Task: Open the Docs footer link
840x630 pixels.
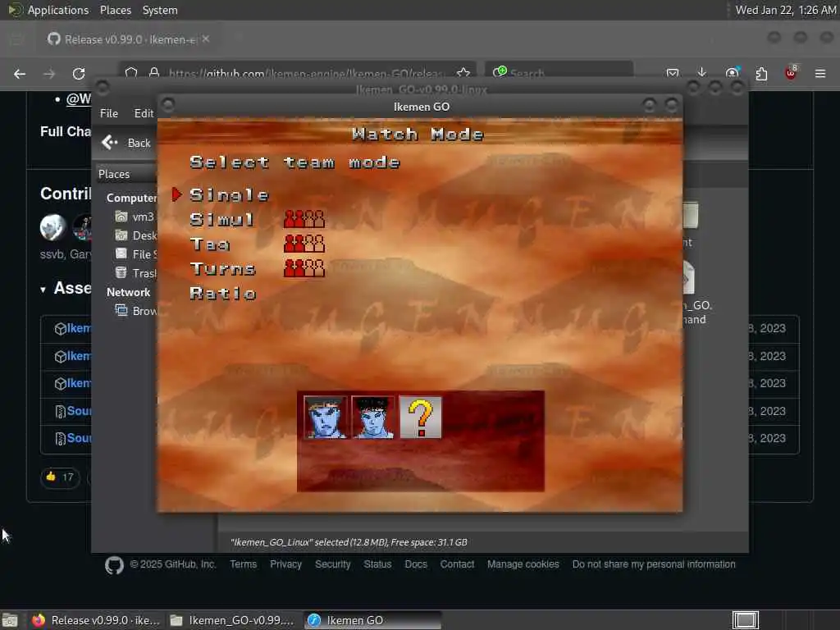Action: (x=416, y=564)
